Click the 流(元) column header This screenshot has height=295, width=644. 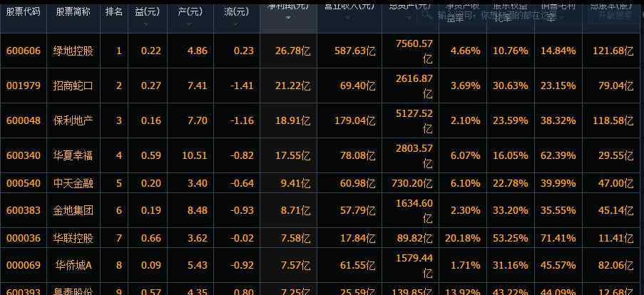coord(237,12)
